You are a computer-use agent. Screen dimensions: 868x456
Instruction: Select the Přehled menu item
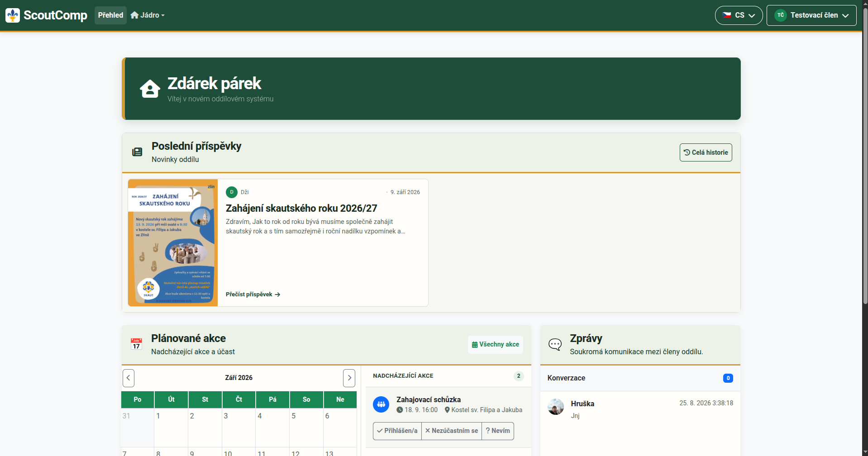pyautogui.click(x=110, y=15)
